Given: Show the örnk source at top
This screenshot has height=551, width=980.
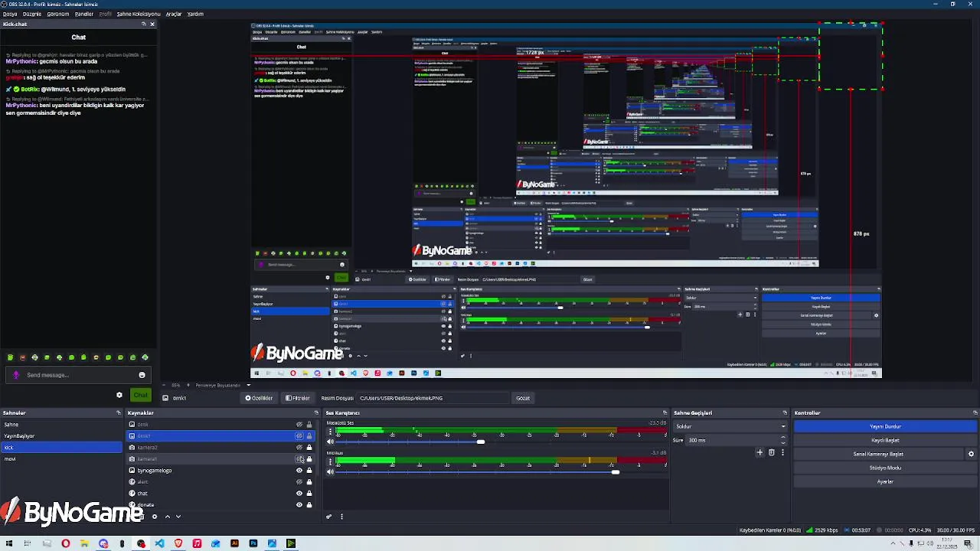Looking at the screenshot, I should click(299, 425).
